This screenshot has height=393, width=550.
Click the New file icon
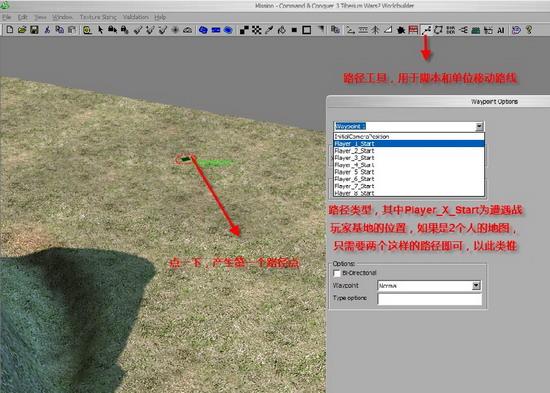coord(10,30)
